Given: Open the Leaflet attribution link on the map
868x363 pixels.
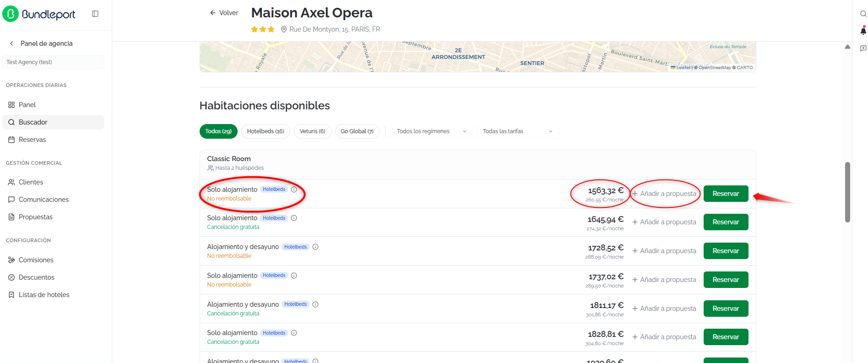Looking at the screenshot, I should pyautogui.click(x=681, y=68).
